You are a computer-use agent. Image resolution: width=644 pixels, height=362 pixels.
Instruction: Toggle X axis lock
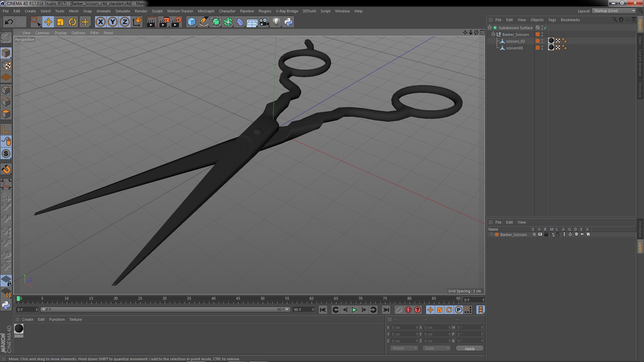100,22
